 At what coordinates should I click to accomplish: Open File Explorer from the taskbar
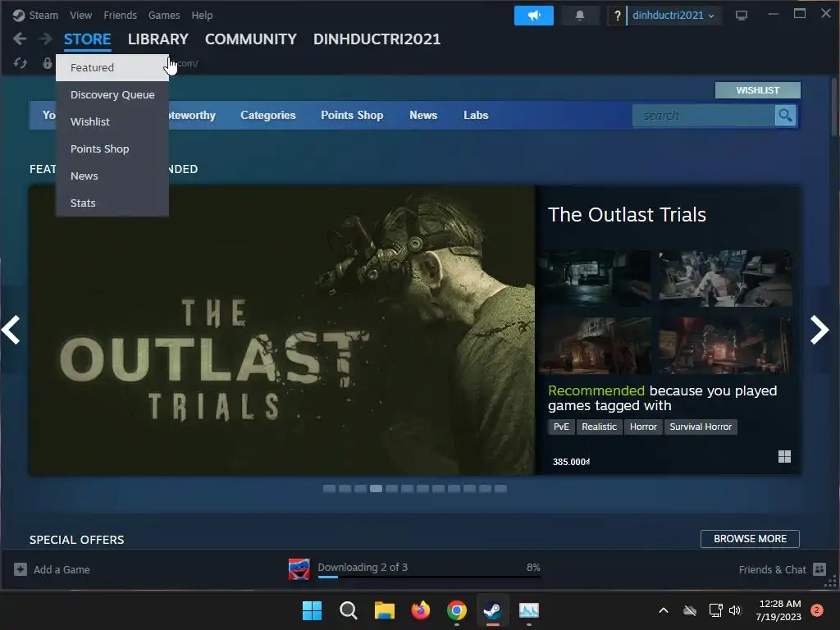tap(384, 610)
